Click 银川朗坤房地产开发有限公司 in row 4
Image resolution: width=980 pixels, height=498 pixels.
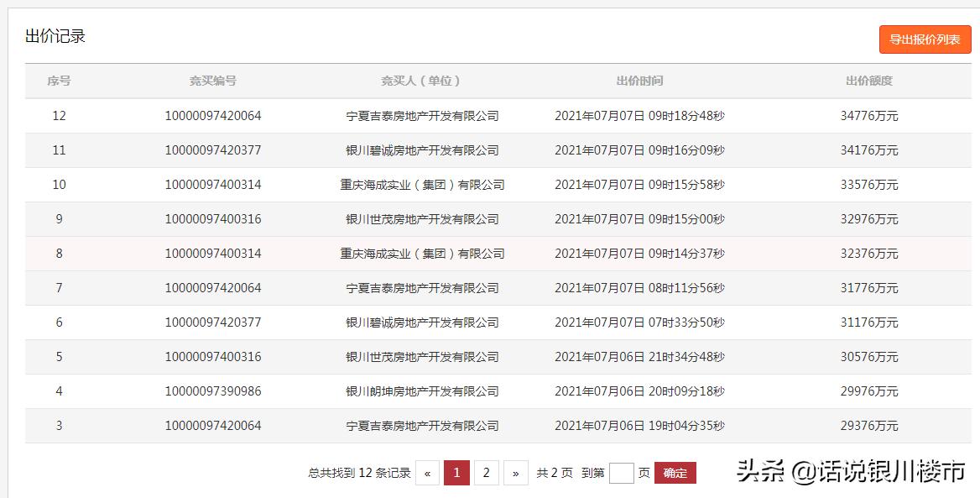click(423, 391)
